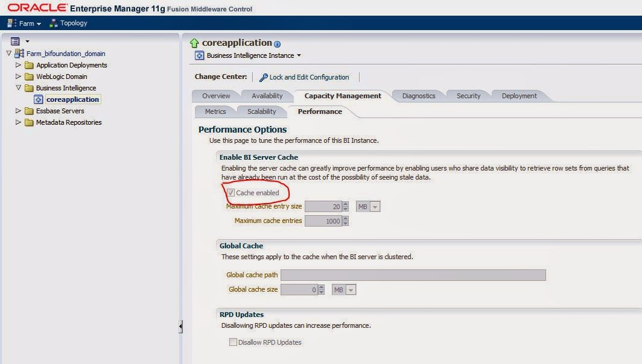This screenshot has width=642, height=364.
Task: Click Lock and Edit Configuration link
Action: (309, 77)
